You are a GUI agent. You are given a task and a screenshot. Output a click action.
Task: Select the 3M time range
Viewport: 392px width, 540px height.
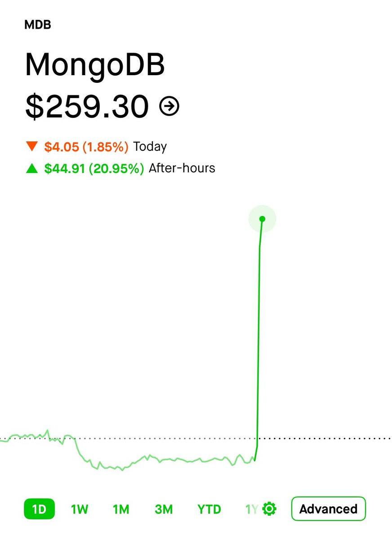164,509
